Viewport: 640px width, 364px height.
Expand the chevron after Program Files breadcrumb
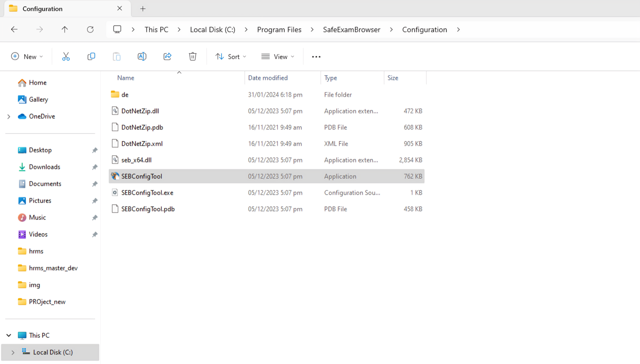click(x=312, y=30)
